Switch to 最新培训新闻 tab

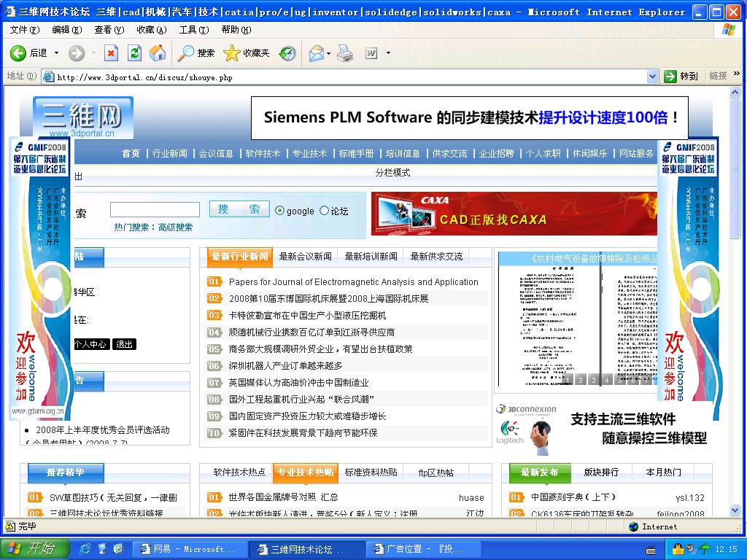pyautogui.click(x=371, y=256)
